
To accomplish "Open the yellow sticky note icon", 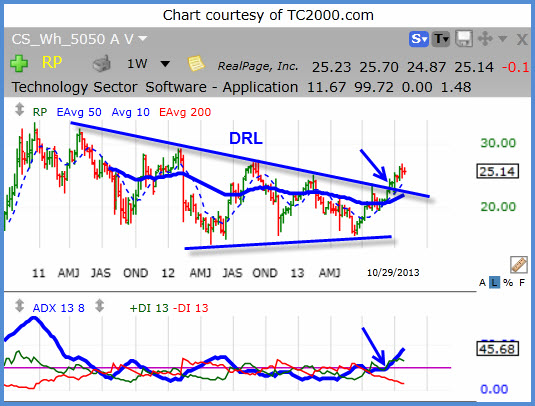I will [x=196, y=63].
